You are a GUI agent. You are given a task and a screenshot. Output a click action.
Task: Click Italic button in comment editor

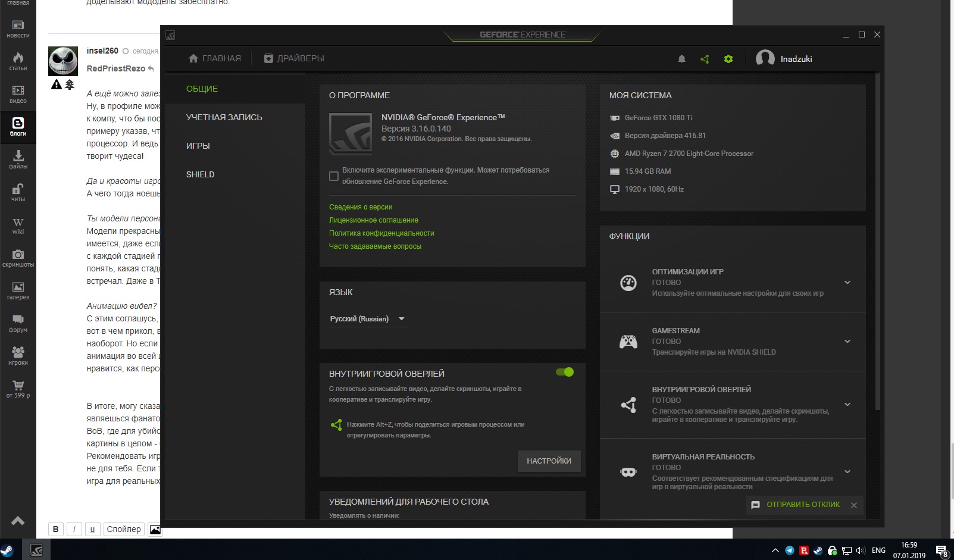pyautogui.click(x=74, y=529)
